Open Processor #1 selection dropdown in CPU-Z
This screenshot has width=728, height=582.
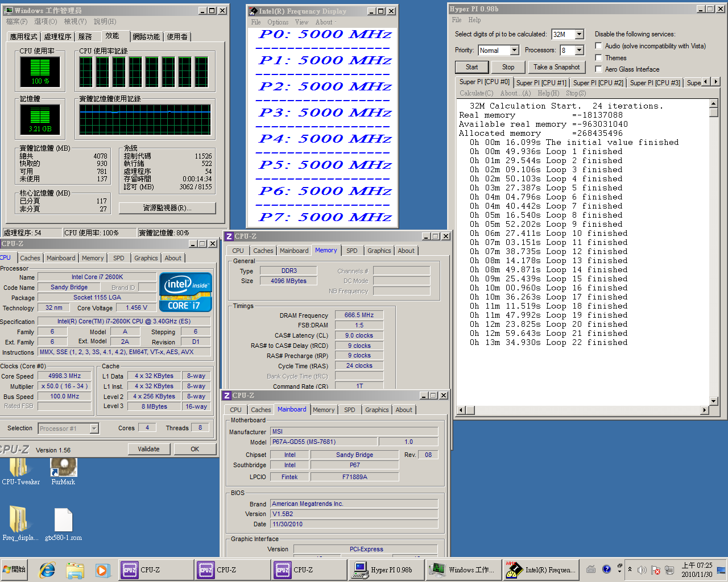click(94, 429)
